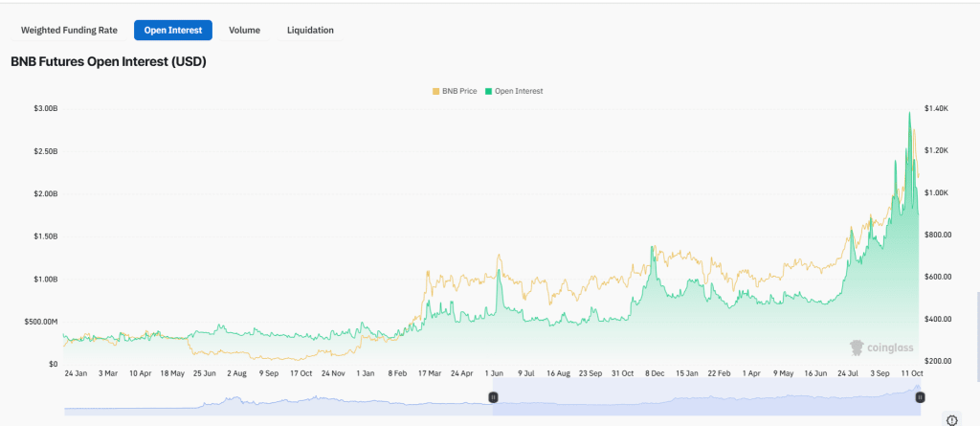Click the 10 Apr date label
Viewport: 980px width, 426px height.
point(141,373)
